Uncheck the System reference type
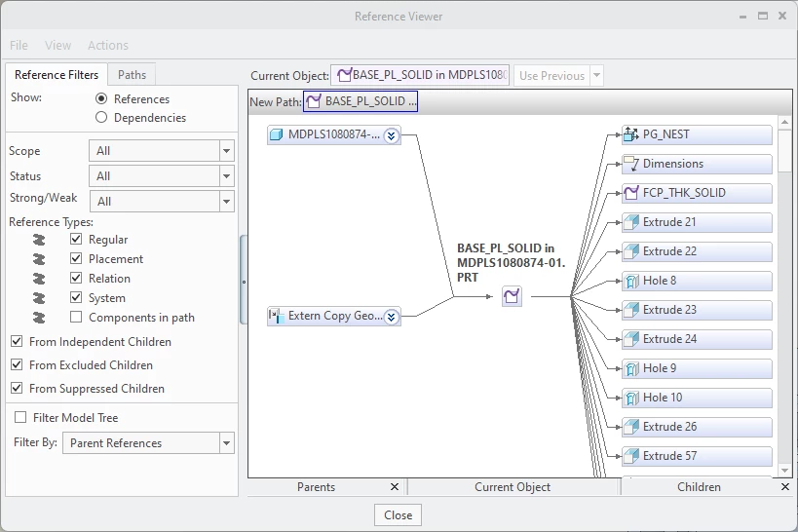Screen dimensions: 798x532 click(76, 297)
